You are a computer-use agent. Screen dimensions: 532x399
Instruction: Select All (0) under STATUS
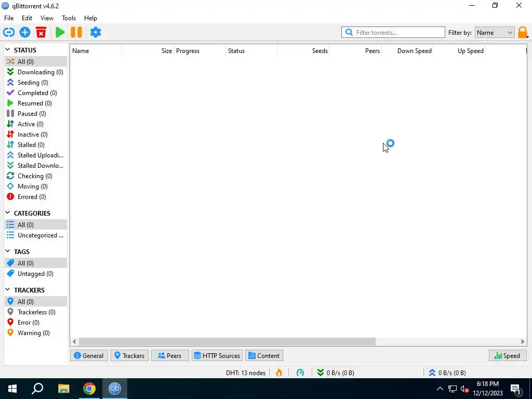coord(36,61)
